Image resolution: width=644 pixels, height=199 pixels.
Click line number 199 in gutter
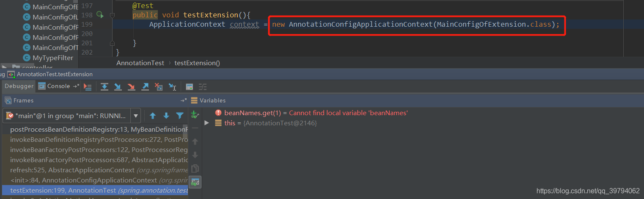coord(87,24)
